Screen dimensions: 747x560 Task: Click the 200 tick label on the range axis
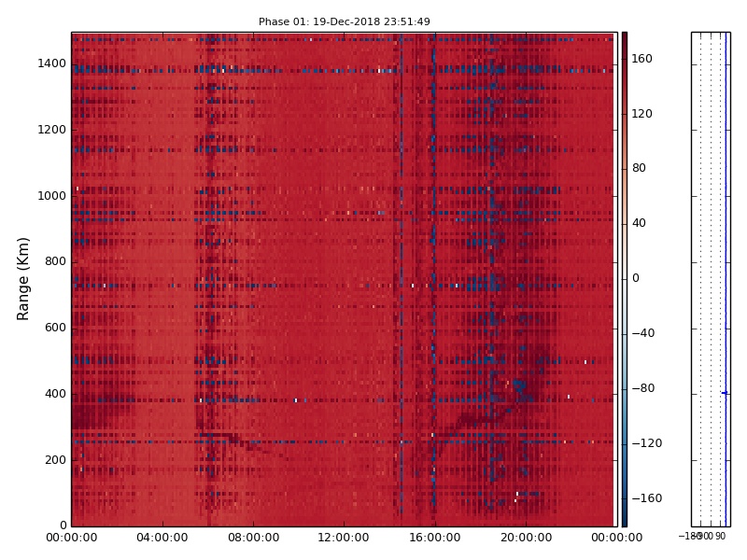tap(55, 460)
